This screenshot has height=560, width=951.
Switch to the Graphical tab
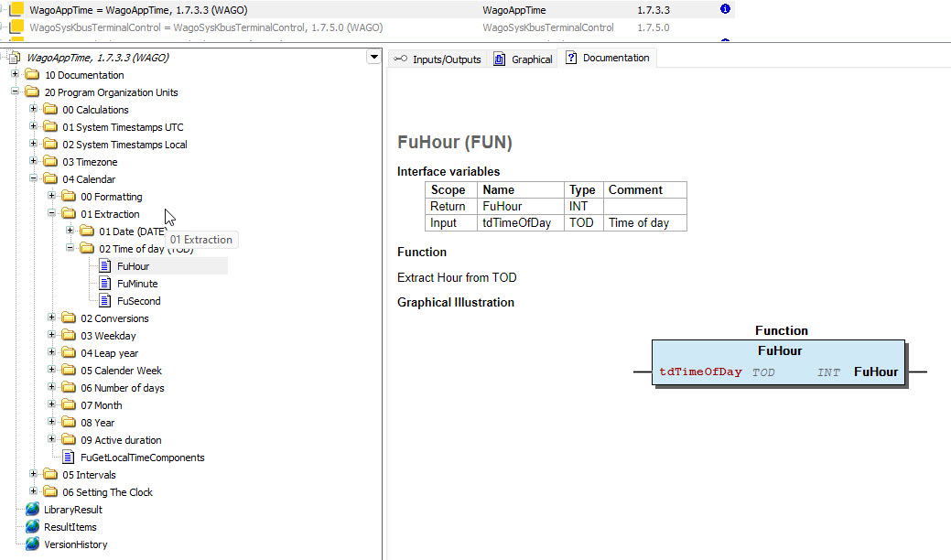pyautogui.click(x=523, y=59)
